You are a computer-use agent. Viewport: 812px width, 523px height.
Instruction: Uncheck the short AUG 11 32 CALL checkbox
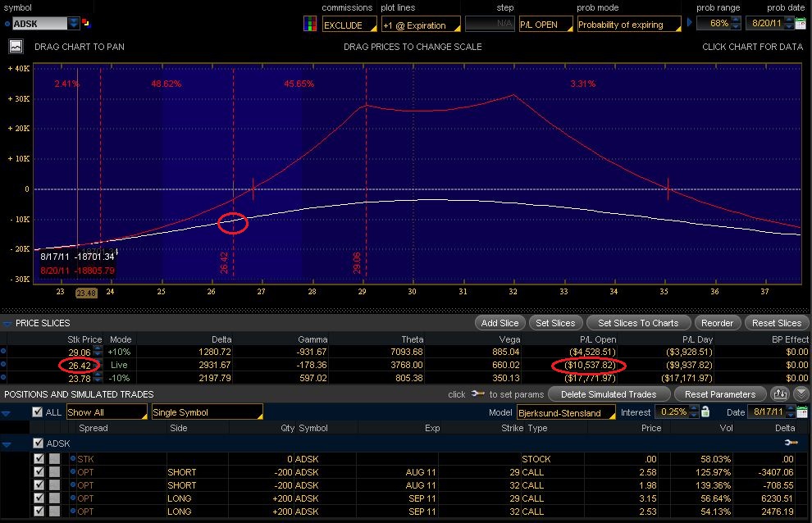pos(39,484)
